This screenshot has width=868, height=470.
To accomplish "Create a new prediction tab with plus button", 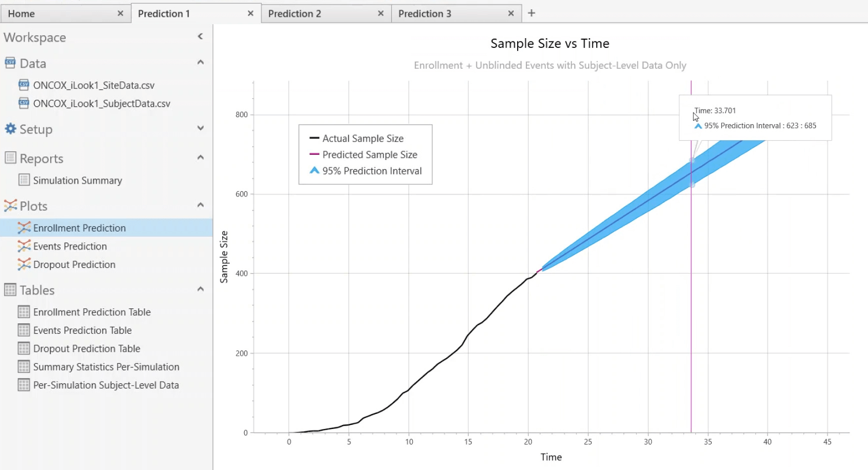I will click(532, 13).
